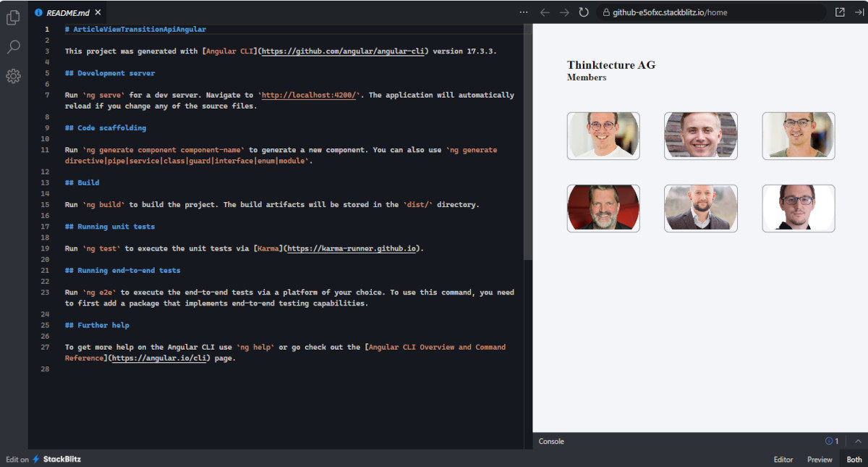
Task: Click the forward arrow in the preview toolbar
Action: 563,12
